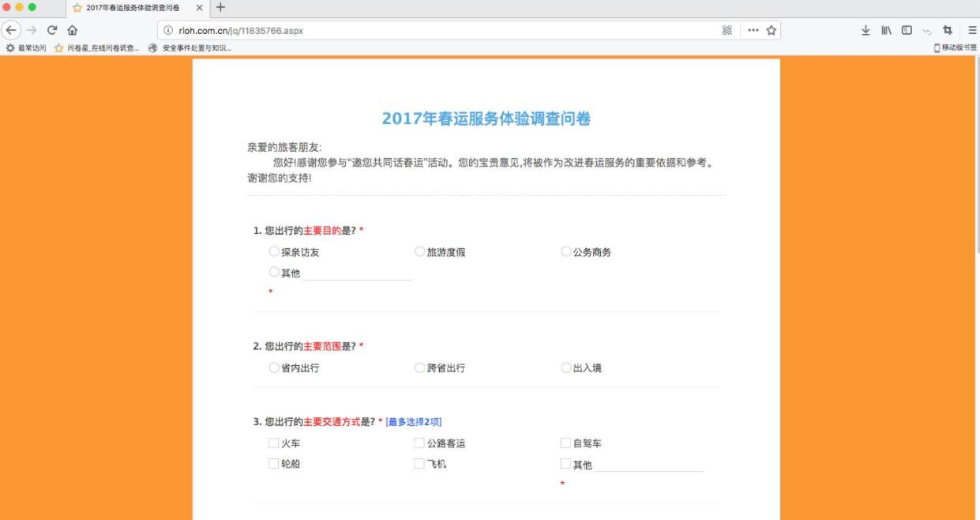This screenshot has width=980, height=520.
Task: Toggle the sidebar view icon
Action: click(x=907, y=30)
